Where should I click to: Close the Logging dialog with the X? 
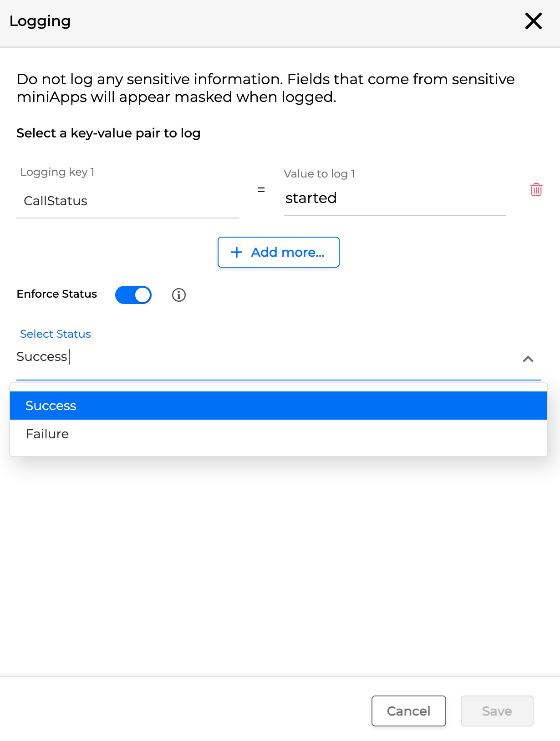click(x=533, y=21)
